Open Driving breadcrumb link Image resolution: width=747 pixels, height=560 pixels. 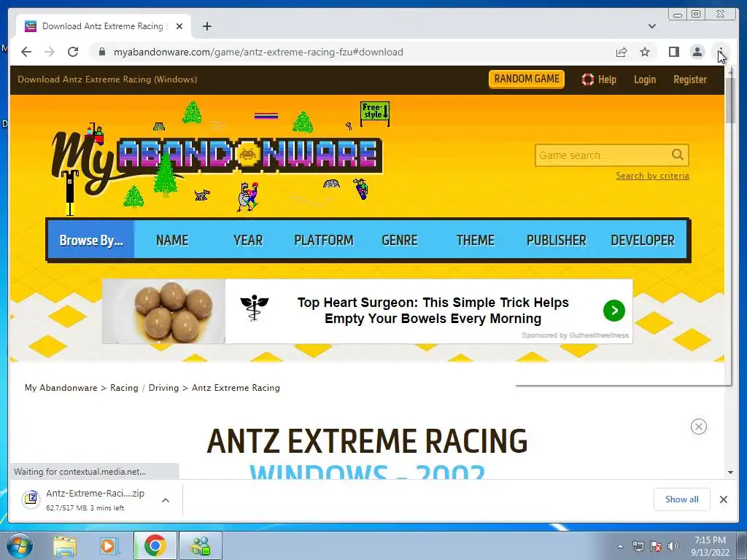pos(163,388)
